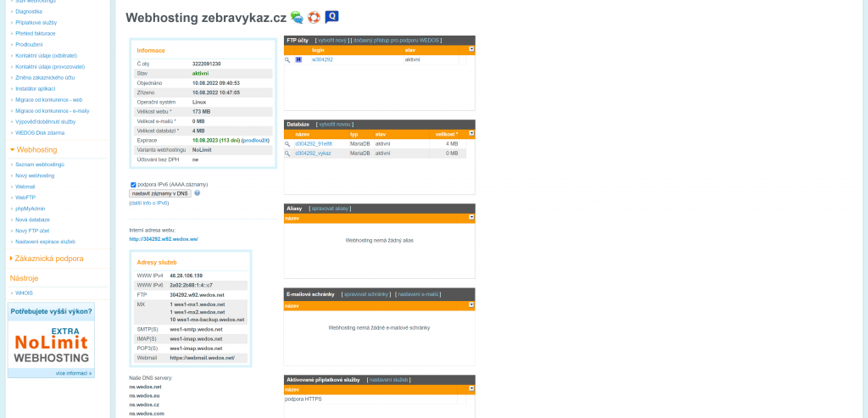Open WEDOS Disk zdarma
The height and width of the screenshot is (418, 868).
click(x=40, y=133)
